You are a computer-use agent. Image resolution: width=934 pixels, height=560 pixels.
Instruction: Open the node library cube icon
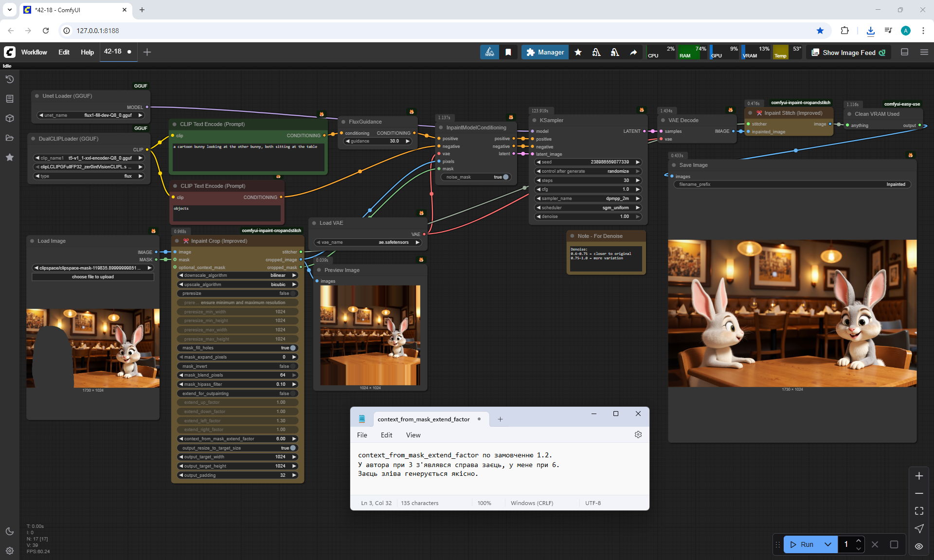[10, 118]
